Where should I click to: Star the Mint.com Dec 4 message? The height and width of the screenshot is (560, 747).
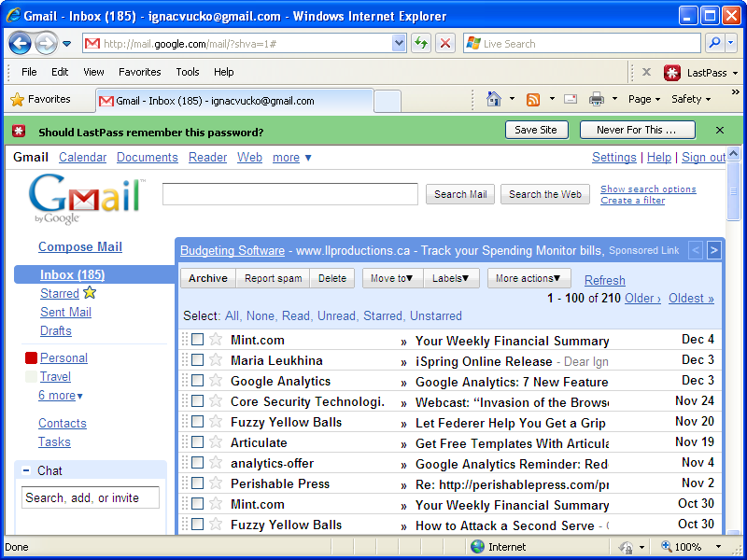216,339
